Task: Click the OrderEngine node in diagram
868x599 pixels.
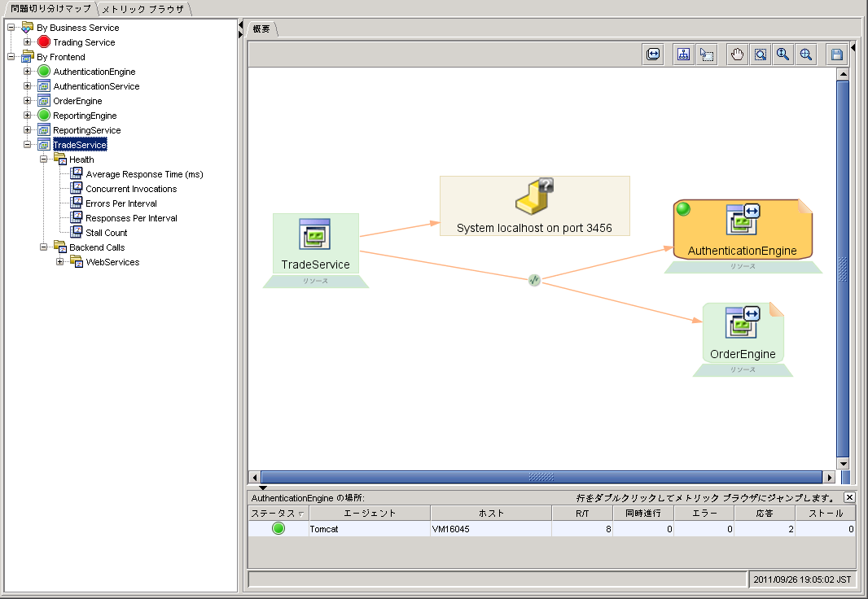Action: pyautogui.click(x=743, y=334)
